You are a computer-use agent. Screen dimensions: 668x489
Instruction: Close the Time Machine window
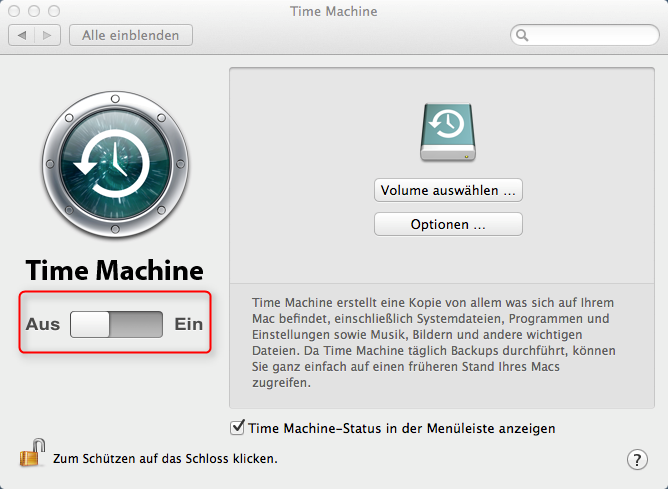click(x=14, y=11)
